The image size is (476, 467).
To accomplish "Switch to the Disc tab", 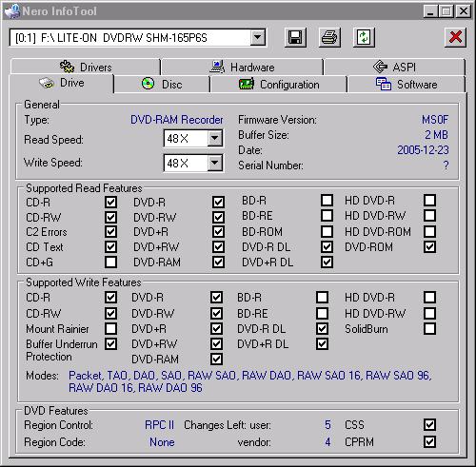I will tap(162, 85).
